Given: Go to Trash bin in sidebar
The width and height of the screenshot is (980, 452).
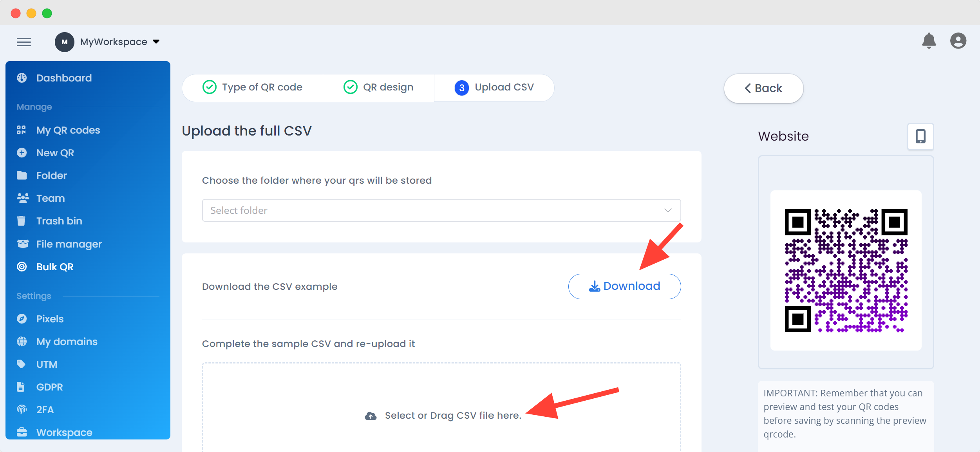Looking at the screenshot, I should 59,221.
